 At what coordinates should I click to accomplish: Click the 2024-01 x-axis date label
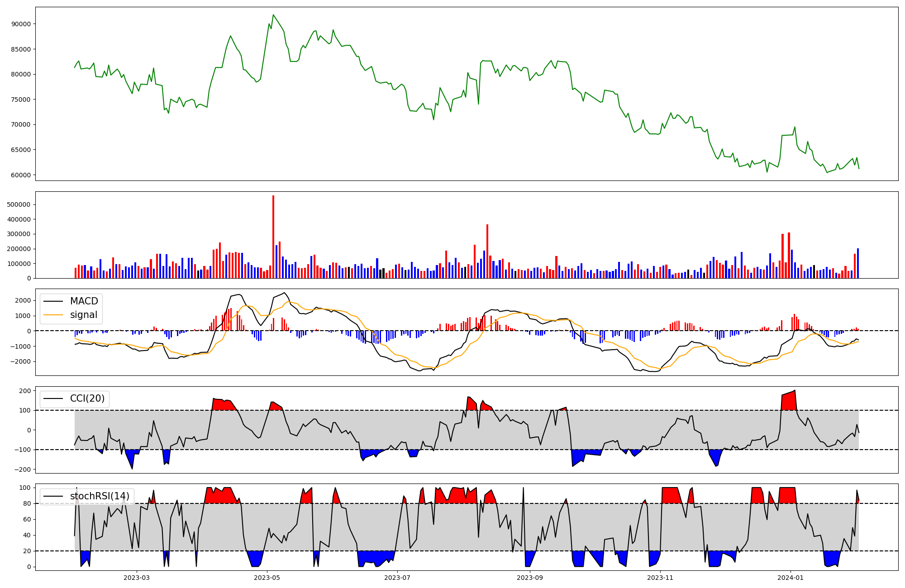click(x=791, y=578)
